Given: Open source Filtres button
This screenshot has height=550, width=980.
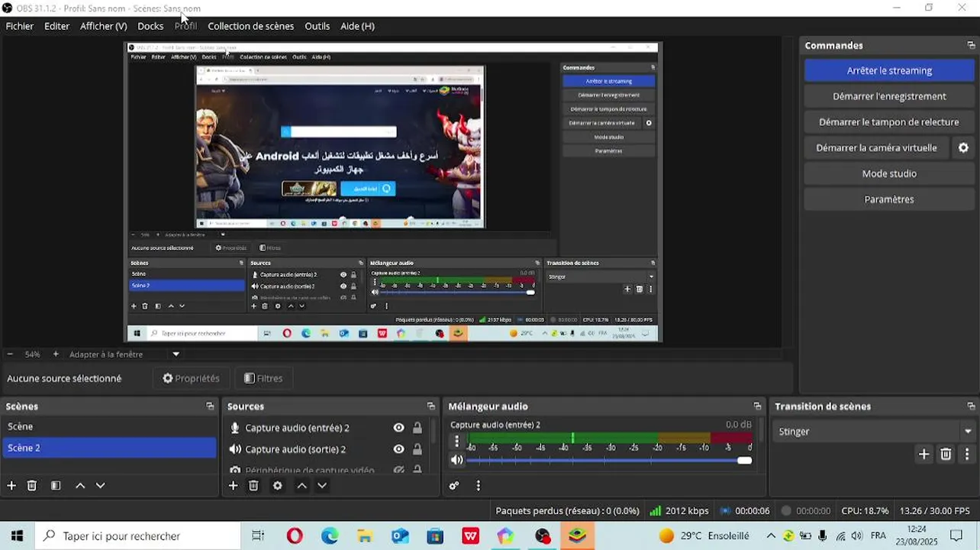Looking at the screenshot, I should (263, 378).
